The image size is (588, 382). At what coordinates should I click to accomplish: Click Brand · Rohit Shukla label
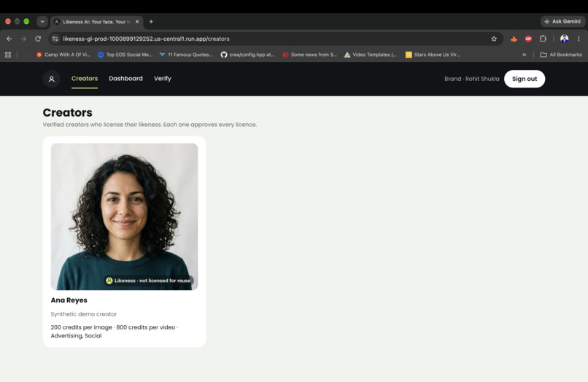pyautogui.click(x=472, y=79)
